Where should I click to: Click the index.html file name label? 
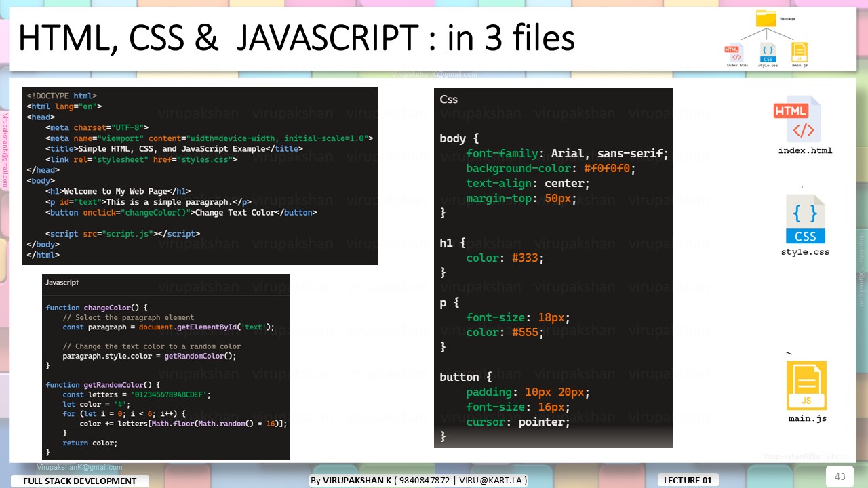tap(805, 150)
